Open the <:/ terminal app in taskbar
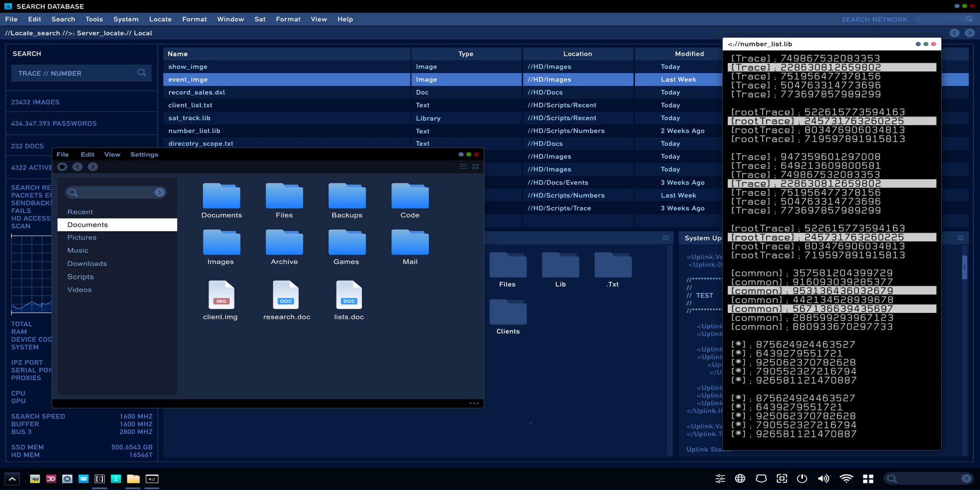The width and height of the screenshot is (980, 490). [152, 479]
